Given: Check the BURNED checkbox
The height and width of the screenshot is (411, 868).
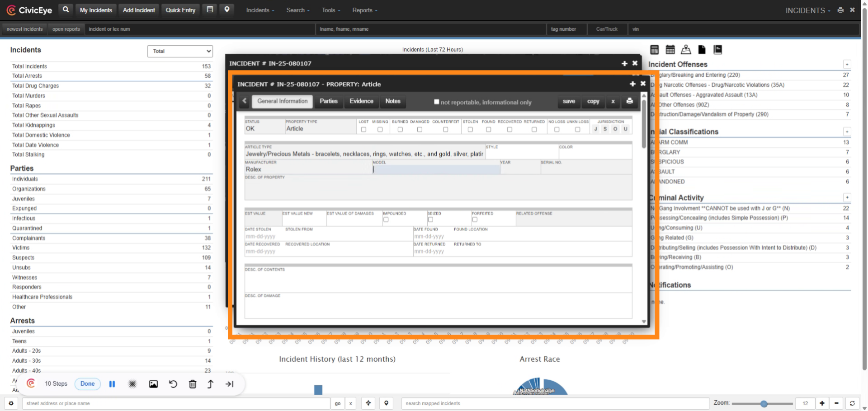Looking at the screenshot, I should pos(400,130).
